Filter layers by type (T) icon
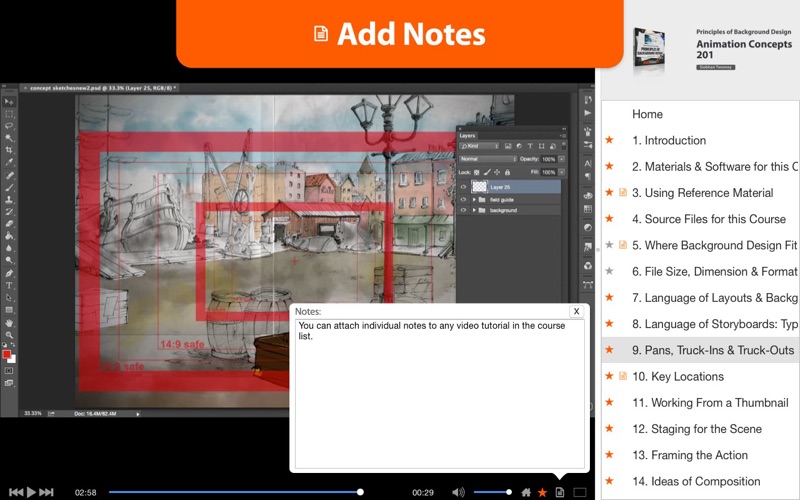Image resolution: width=800 pixels, height=500 pixels. pyautogui.click(x=530, y=146)
